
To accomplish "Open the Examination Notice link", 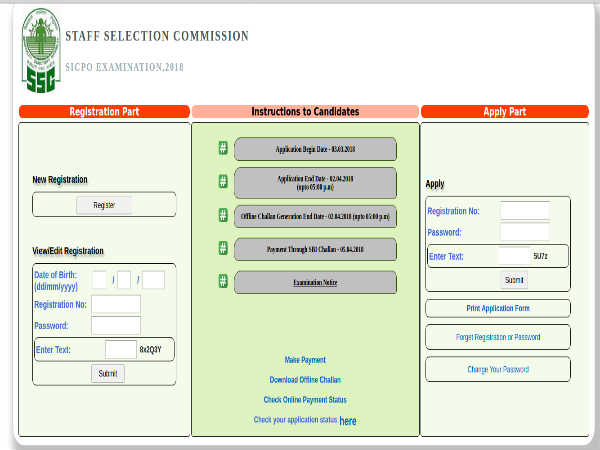I will [x=315, y=283].
